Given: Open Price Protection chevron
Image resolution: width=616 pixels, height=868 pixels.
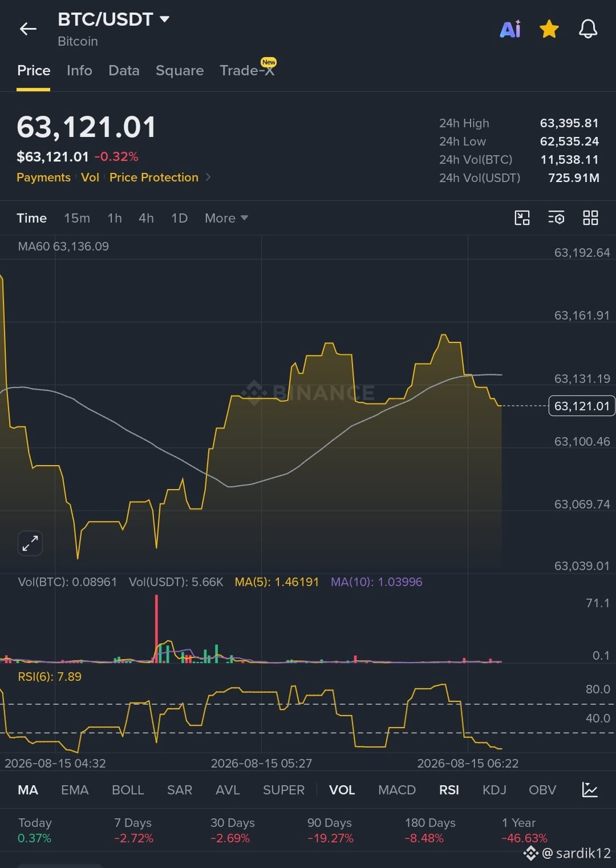Looking at the screenshot, I should (x=208, y=177).
